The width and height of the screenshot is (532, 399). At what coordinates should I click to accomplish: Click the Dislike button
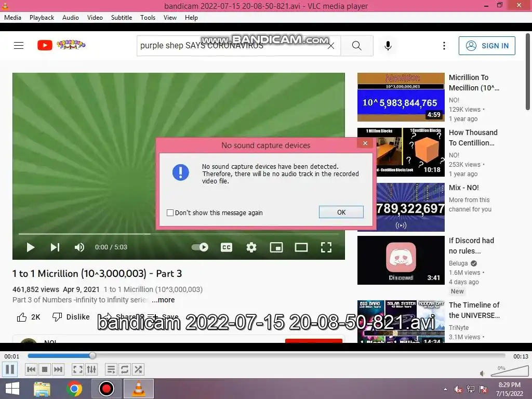(71, 317)
